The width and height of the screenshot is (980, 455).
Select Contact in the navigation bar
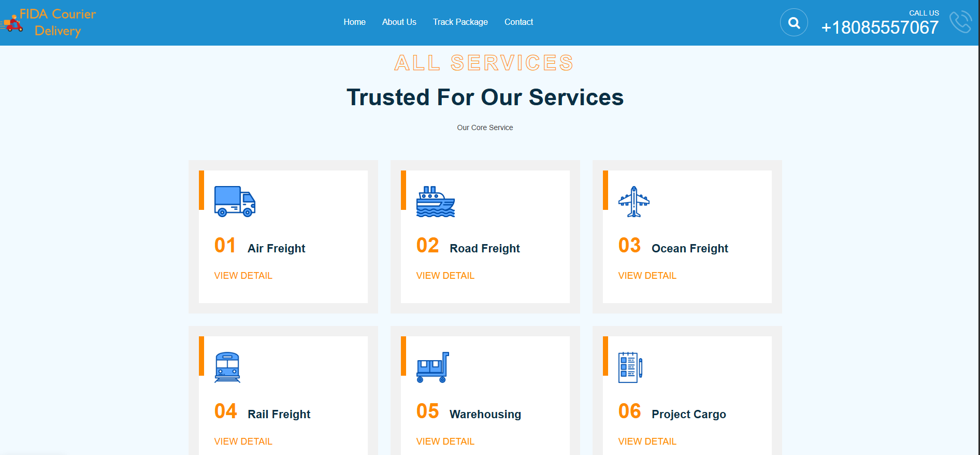(518, 22)
